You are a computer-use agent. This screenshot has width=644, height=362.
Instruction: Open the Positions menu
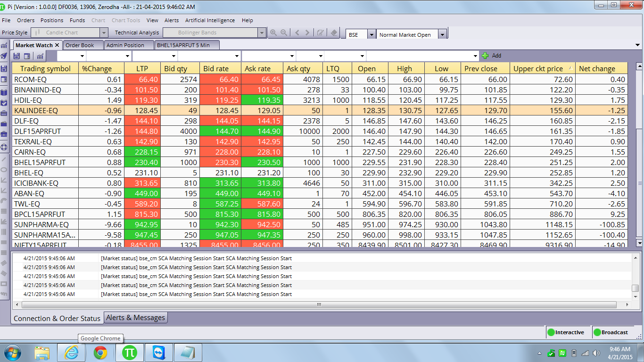[x=52, y=20]
